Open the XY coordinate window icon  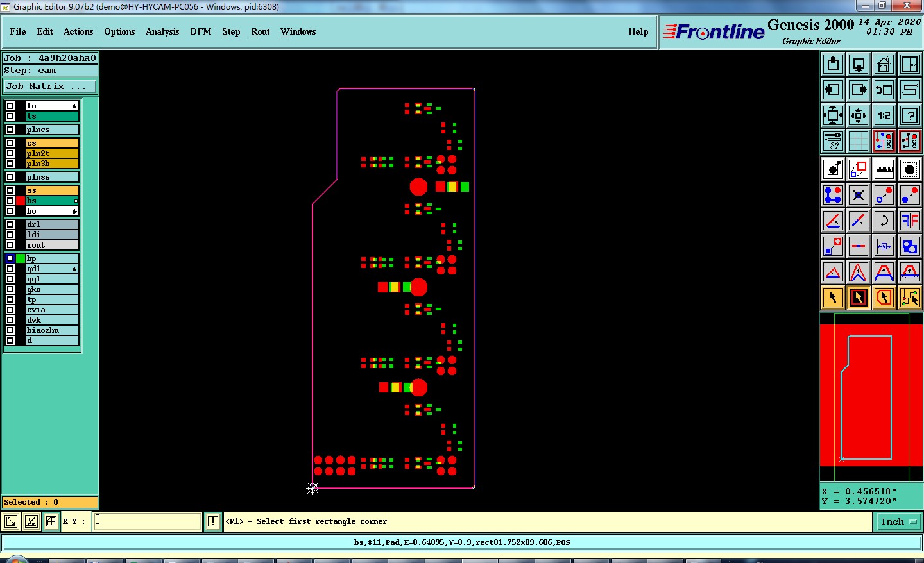point(910,64)
